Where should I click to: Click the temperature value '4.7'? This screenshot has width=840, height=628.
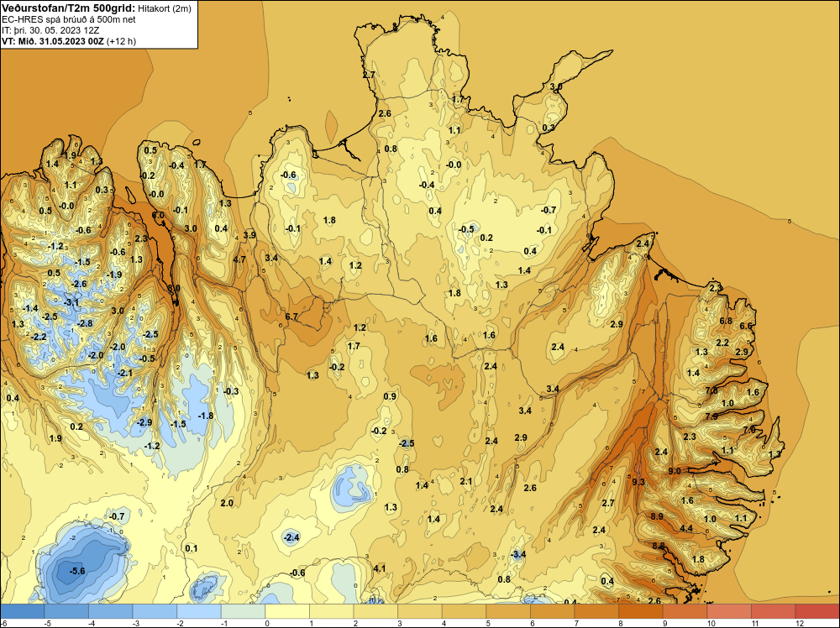pyautogui.click(x=239, y=259)
